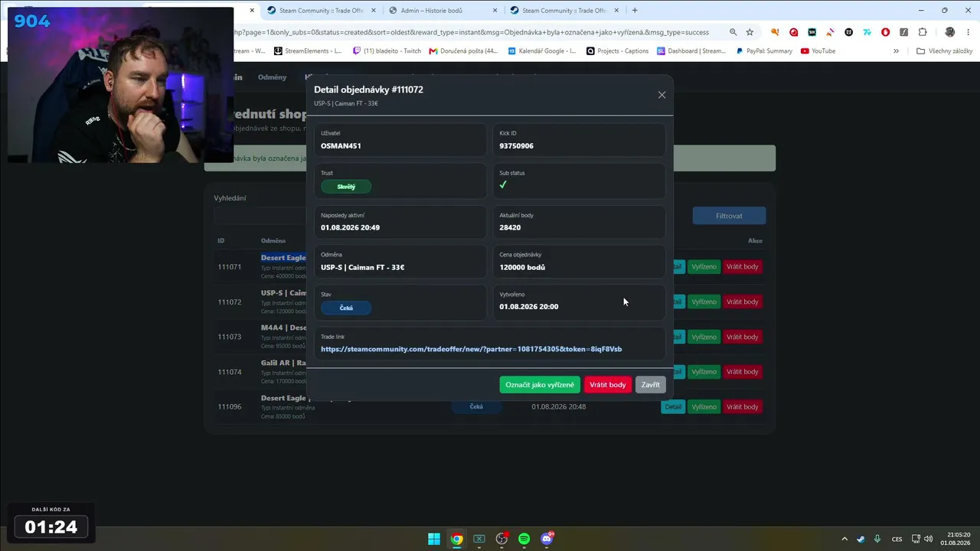The image size is (980, 551).
Task: Click the first orange extension icon in toolbar
Action: tap(775, 32)
